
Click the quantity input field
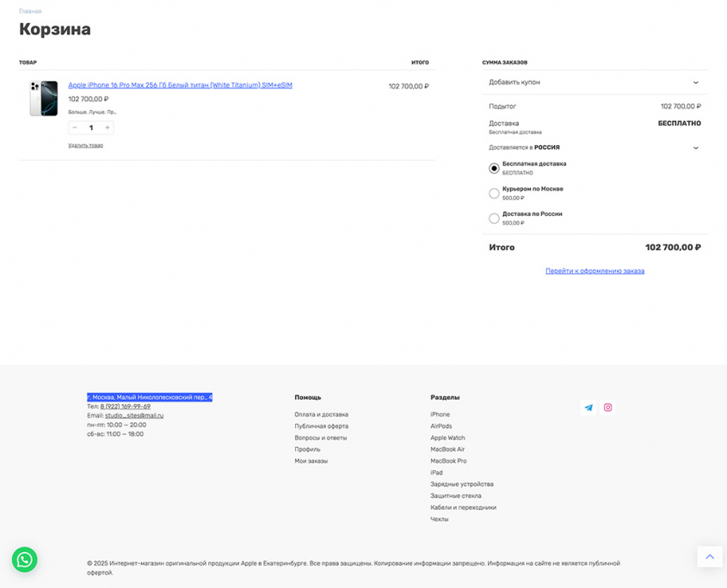click(x=91, y=127)
